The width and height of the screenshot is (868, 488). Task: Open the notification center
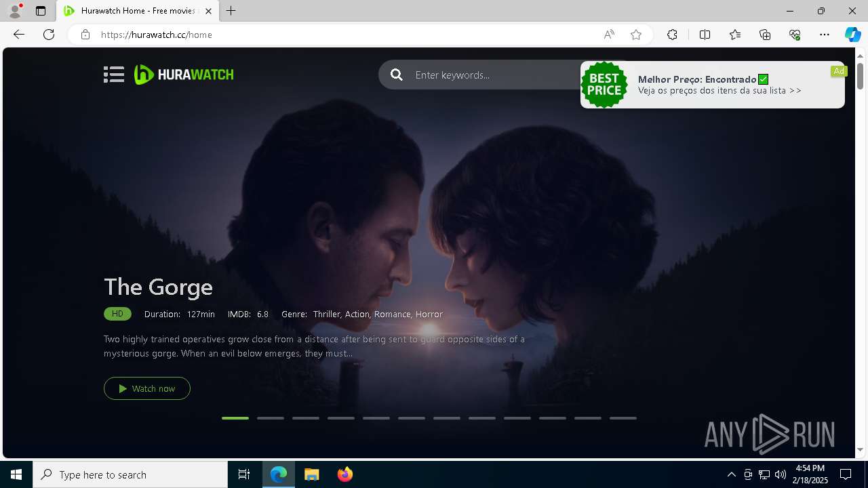click(846, 474)
